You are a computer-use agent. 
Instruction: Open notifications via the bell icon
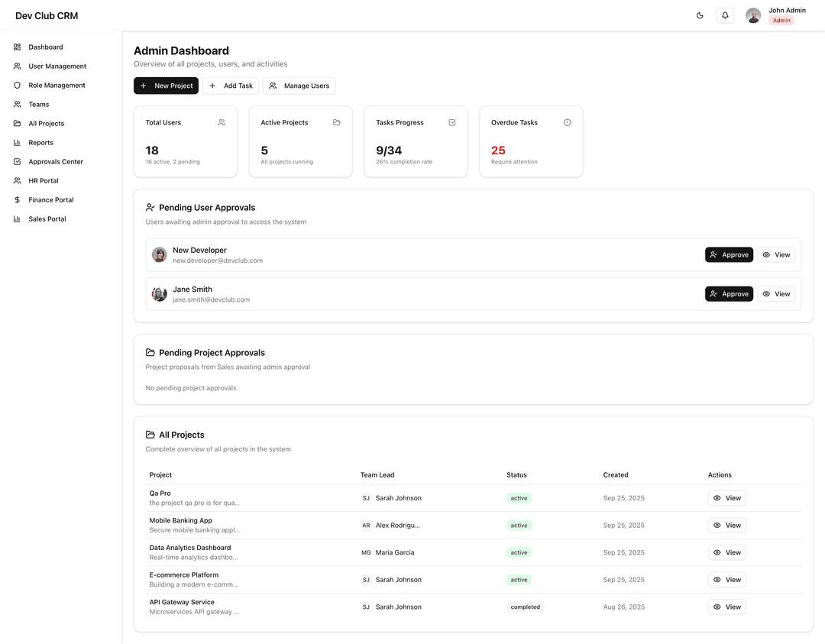click(725, 15)
